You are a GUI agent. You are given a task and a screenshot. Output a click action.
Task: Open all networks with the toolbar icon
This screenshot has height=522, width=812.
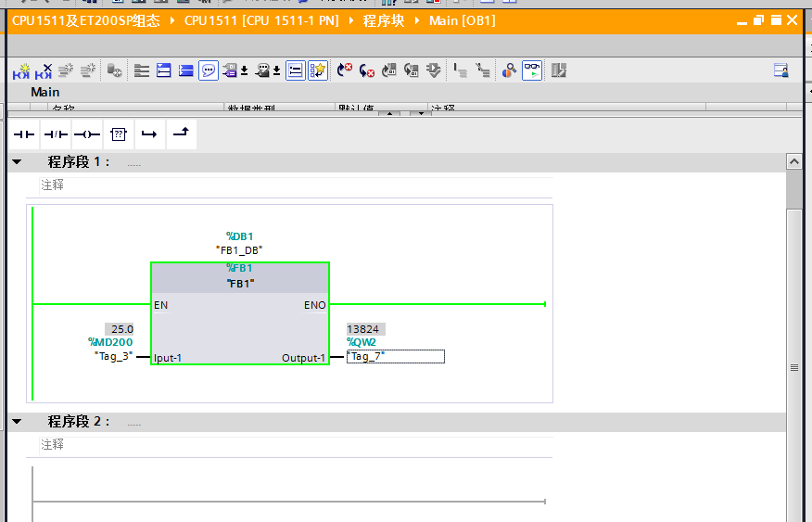point(164,70)
